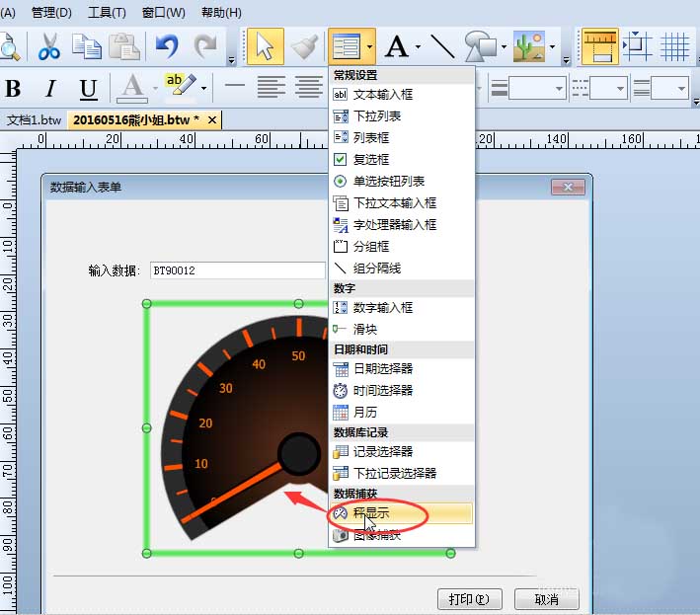Toggle Bold formatting
700x615 pixels.
(13, 88)
